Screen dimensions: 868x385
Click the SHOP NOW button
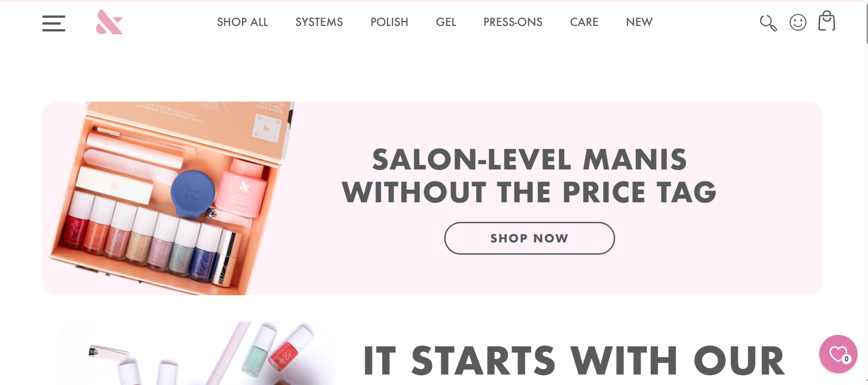coord(529,238)
